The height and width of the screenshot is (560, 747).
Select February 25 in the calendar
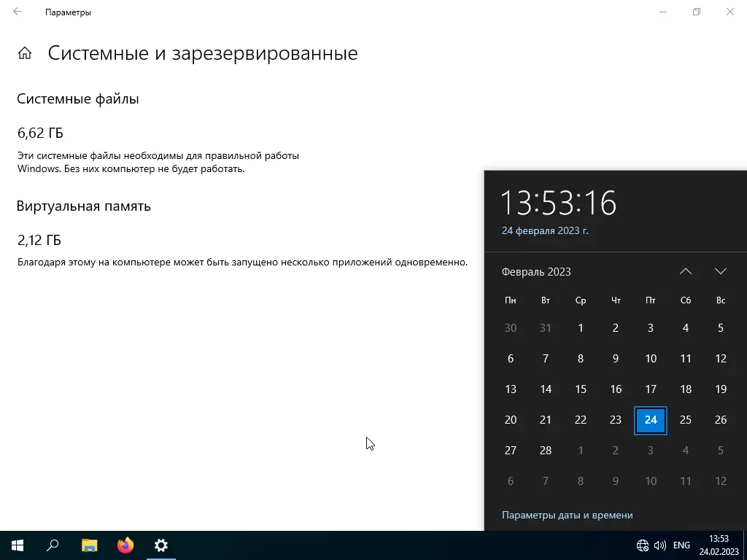click(x=686, y=420)
